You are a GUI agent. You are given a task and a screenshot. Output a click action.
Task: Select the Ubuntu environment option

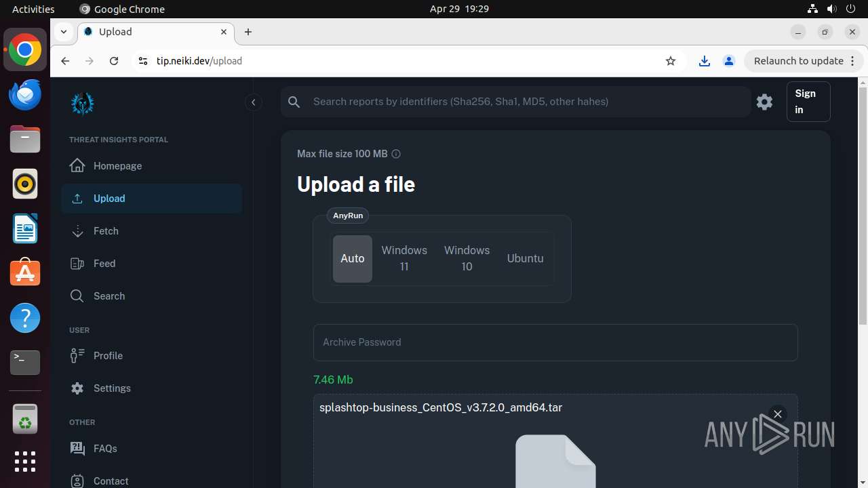point(526,258)
